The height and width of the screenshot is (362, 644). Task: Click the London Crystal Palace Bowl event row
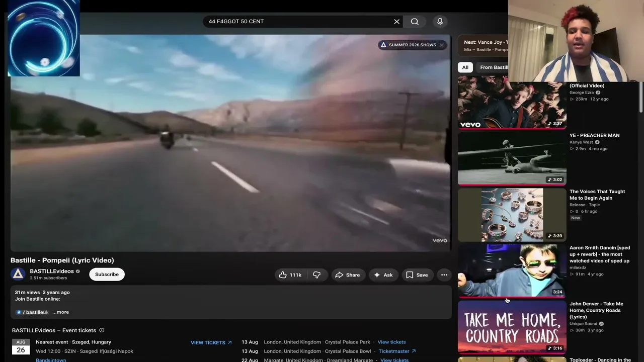tap(329, 351)
